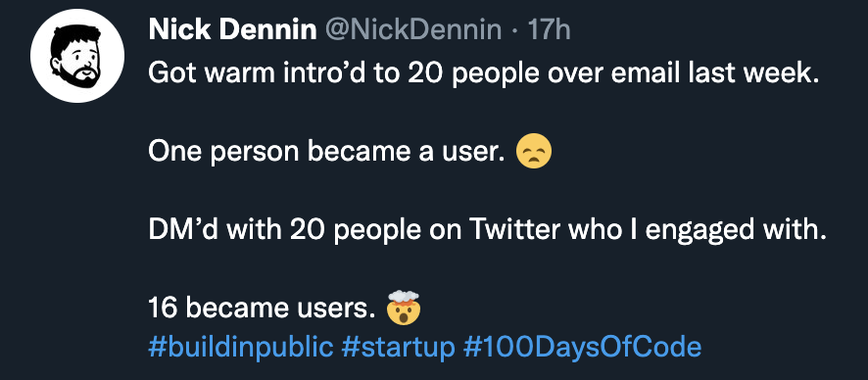
Task: Open the #startup hashtag
Action: [398, 348]
